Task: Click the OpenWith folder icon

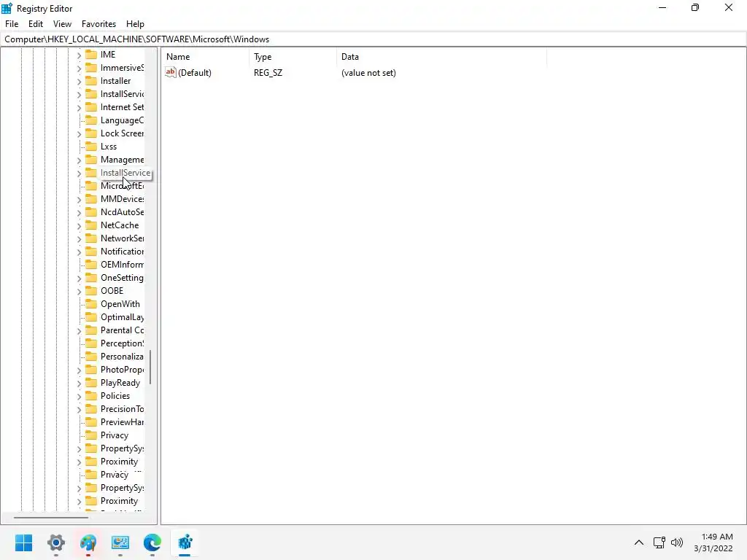Action: tap(91, 304)
